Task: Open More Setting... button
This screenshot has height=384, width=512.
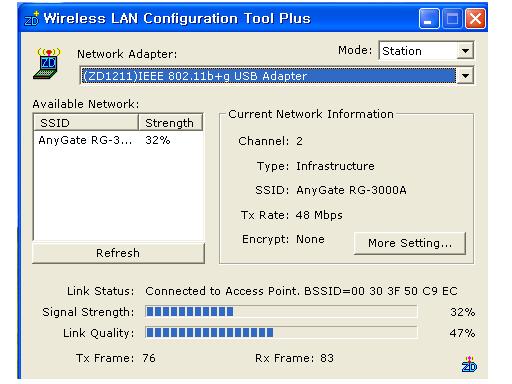Action: click(x=410, y=243)
